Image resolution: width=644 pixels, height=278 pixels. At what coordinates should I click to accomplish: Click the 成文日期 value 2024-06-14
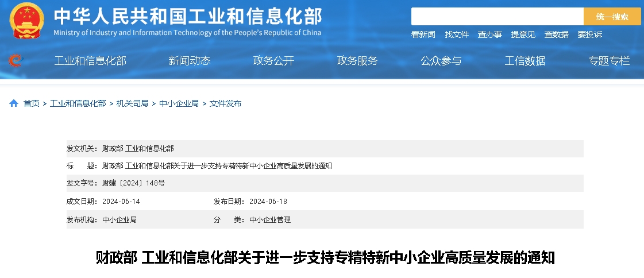pyautogui.click(x=121, y=202)
